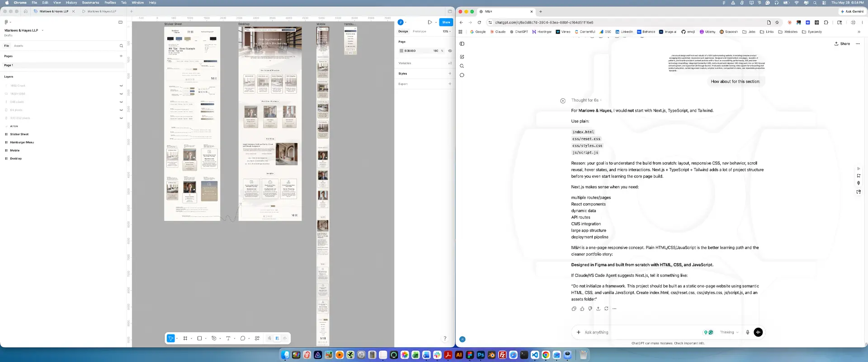Switch to the Prototype tab in Figma
The width and height of the screenshot is (868, 362).
420,31
